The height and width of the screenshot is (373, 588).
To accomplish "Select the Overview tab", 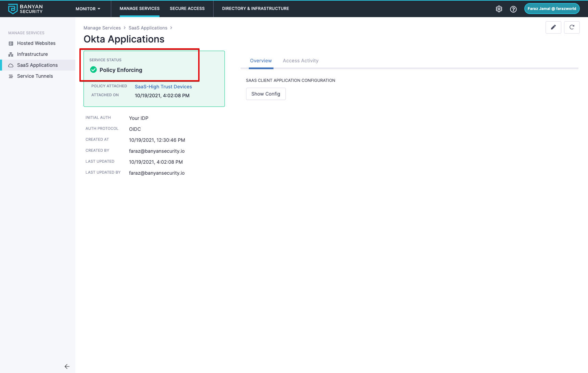I will 261,61.
